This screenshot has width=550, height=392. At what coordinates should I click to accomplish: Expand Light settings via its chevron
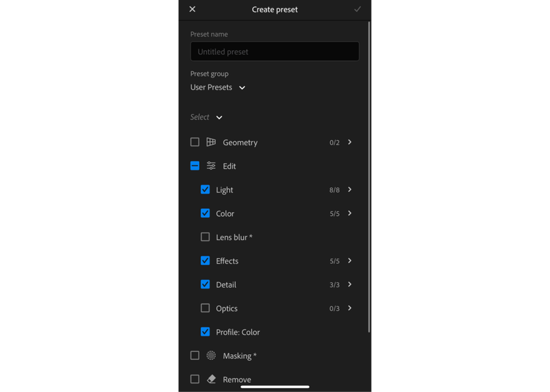(x=349, y=190)
